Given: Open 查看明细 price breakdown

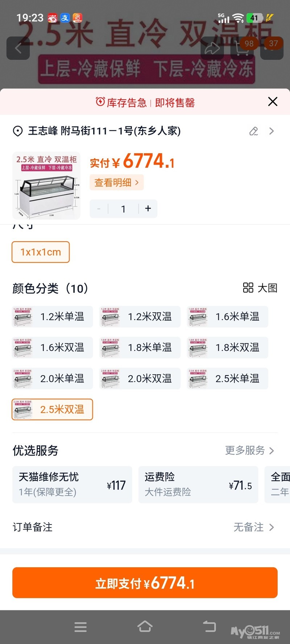Looking at the screenshot, I should (116, 183).
